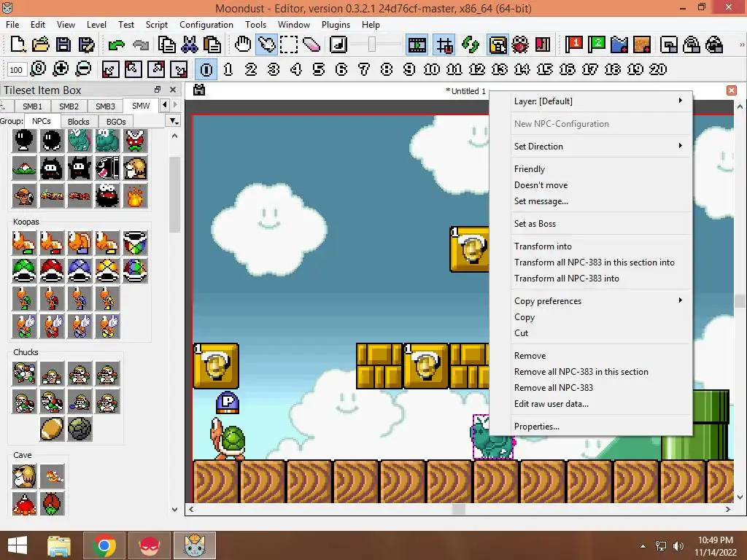Image resolution: width=747 pixels, height=560 pixels.
Task: Click the Cut scissors icon
Action: 189,44
